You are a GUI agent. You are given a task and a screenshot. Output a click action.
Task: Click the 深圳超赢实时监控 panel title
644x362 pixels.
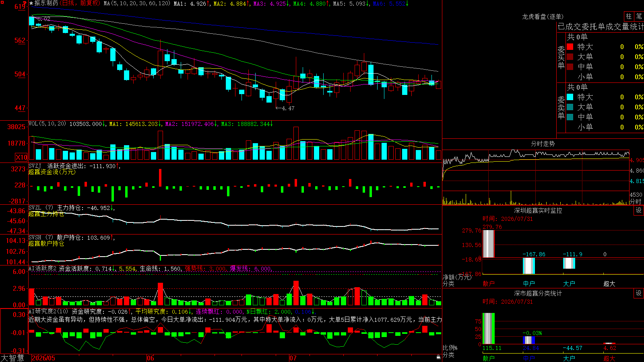pos(538,210)
